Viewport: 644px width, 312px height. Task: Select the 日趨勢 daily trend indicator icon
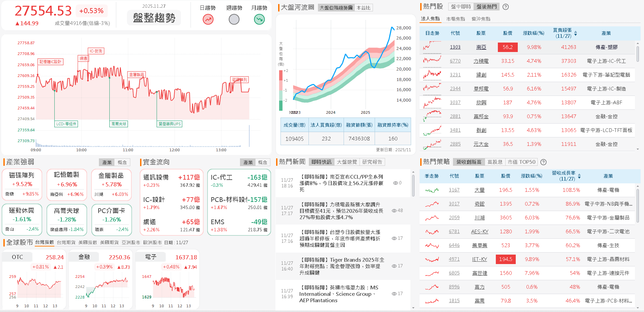(207, 19)
